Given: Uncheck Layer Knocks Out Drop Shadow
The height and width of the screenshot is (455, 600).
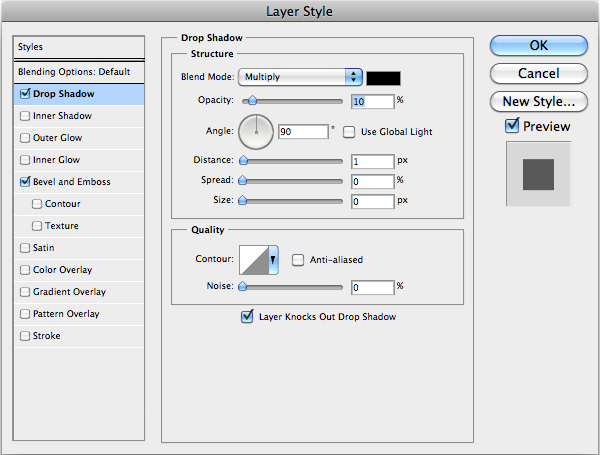Looking at the screenshot, I should click(247, 316).
